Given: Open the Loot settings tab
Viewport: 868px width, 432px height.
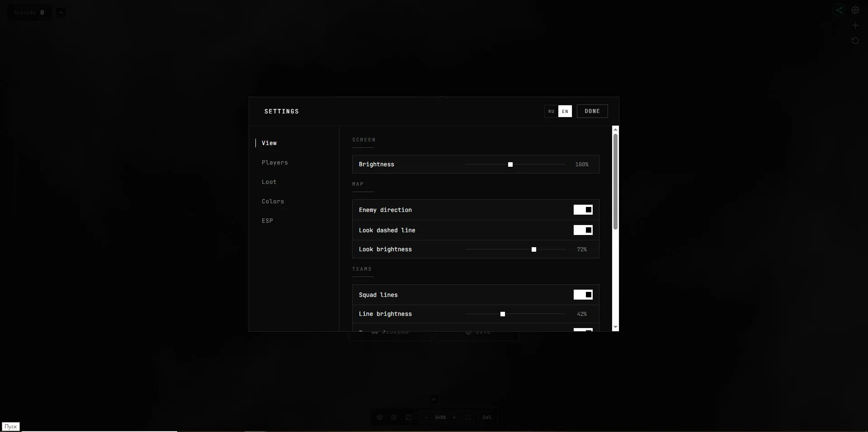Looking at the screenshot, I should coord(269,182).
